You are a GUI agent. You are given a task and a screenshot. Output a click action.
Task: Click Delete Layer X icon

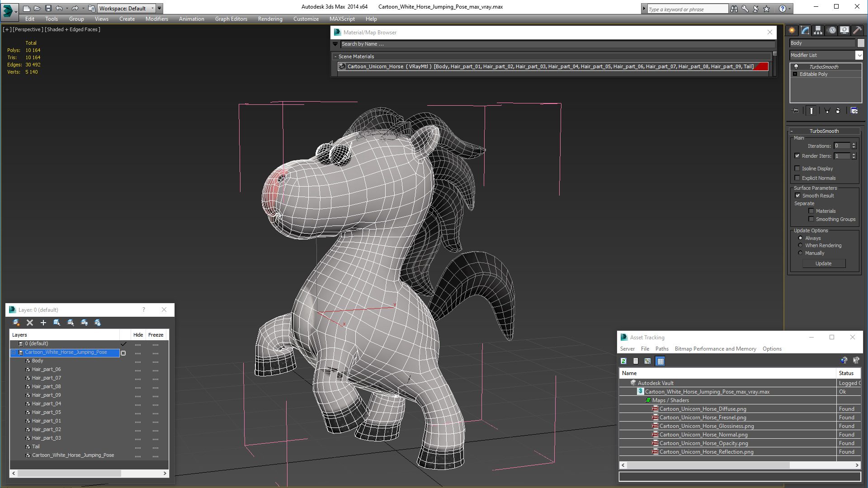[30, 323]
